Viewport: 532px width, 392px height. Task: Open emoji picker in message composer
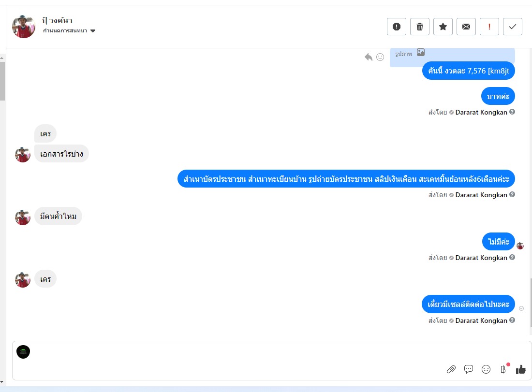point(486,369)
